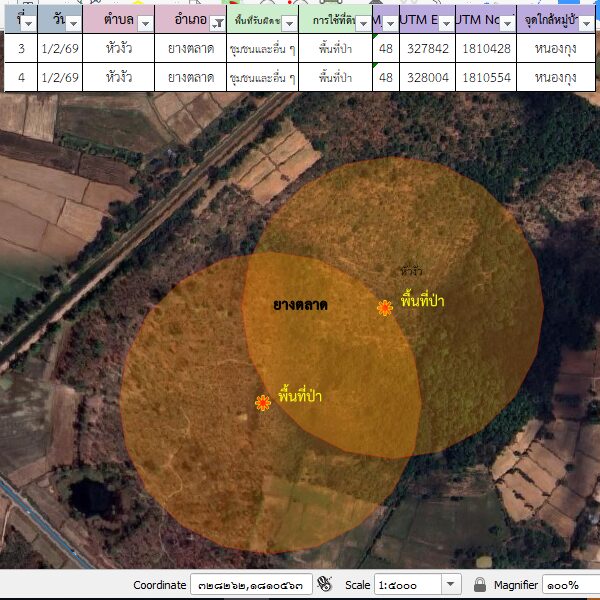Open the การใช้ที่ดิน column filter dropdown
This screenshot has height=600, width=600.
click(362, 22)
